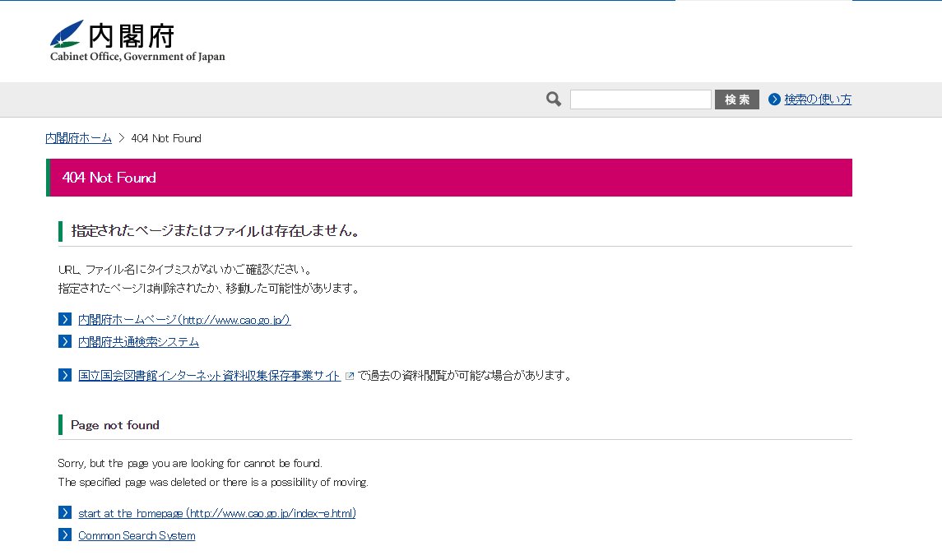This screenshot has height=560, width=942.
Task: Click the arrow icon beside 内閣府ホームページ link
Action: tap(65, 319)
